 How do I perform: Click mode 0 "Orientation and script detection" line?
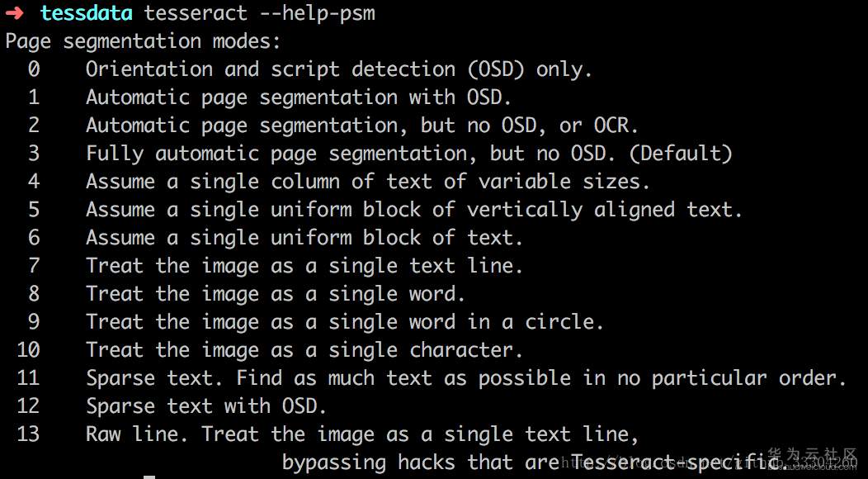point(338,69)
